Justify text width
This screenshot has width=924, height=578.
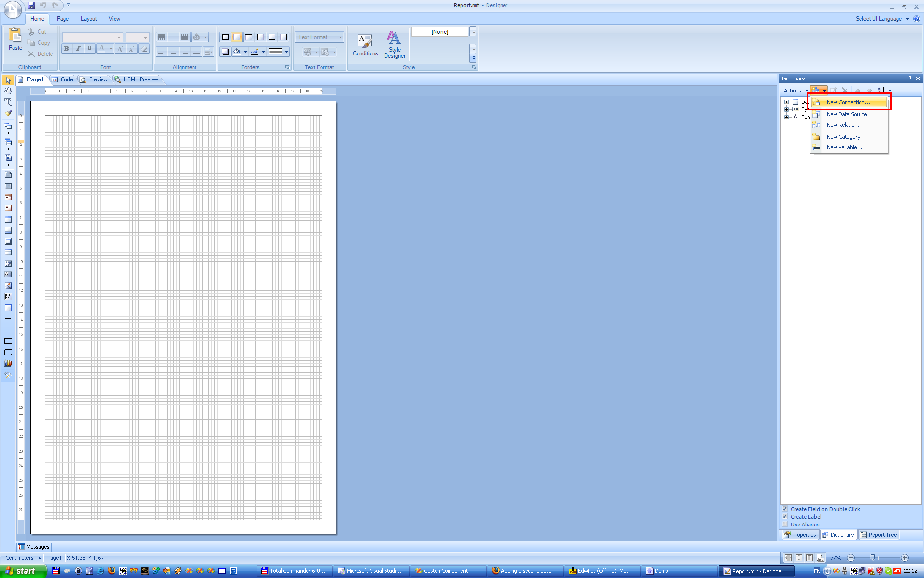196,52
